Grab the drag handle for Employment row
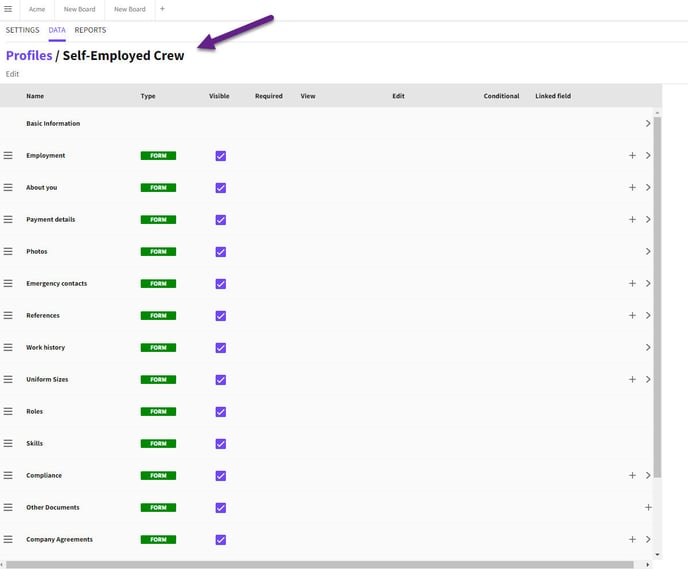Viewport: 688px width, 569px height. point(8,156)
